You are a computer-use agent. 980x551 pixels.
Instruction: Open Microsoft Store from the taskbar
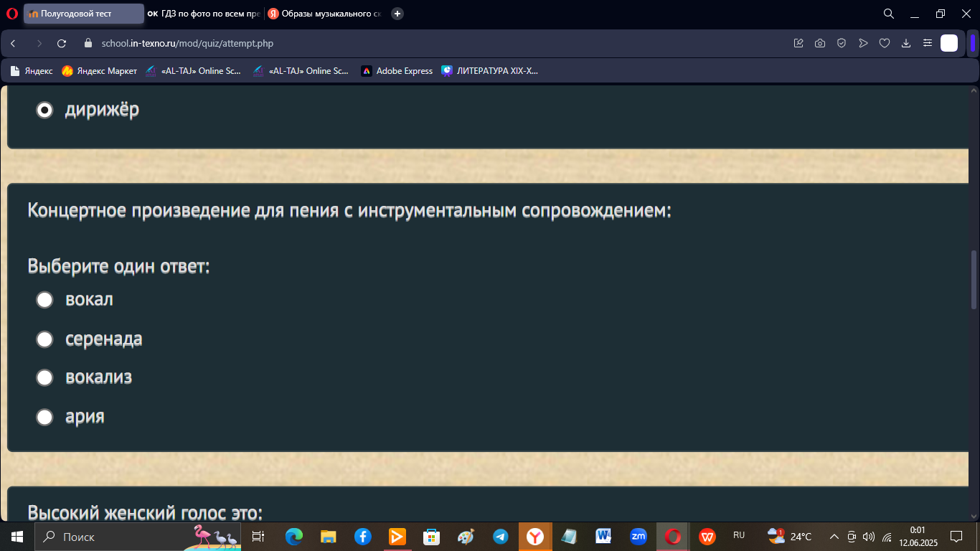tap(431, 537)
